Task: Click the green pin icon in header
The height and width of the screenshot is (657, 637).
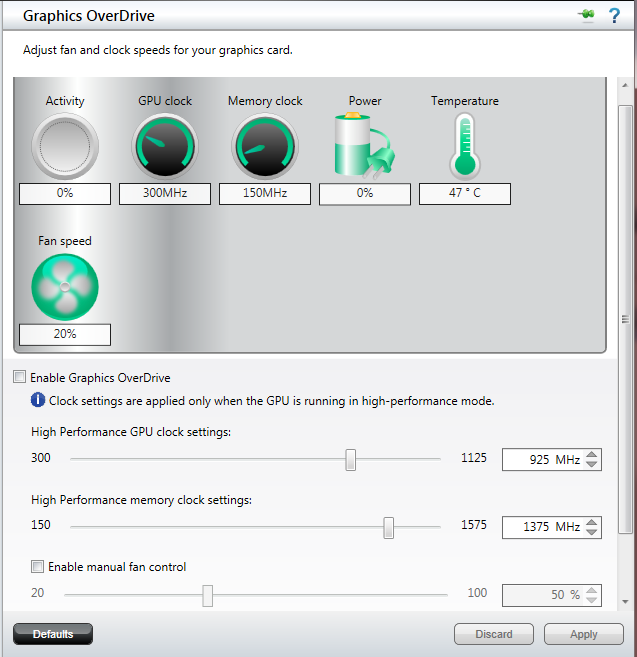Action: (x=587, y=15)
